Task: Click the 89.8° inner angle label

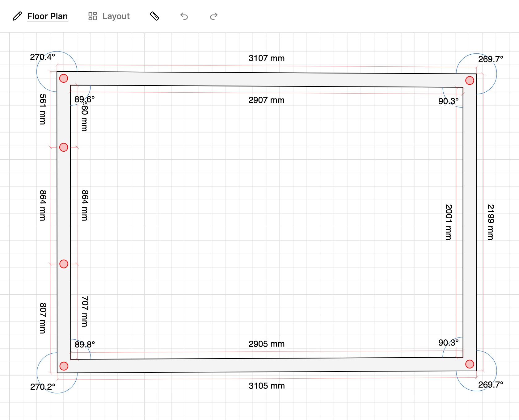Action: 85,344
